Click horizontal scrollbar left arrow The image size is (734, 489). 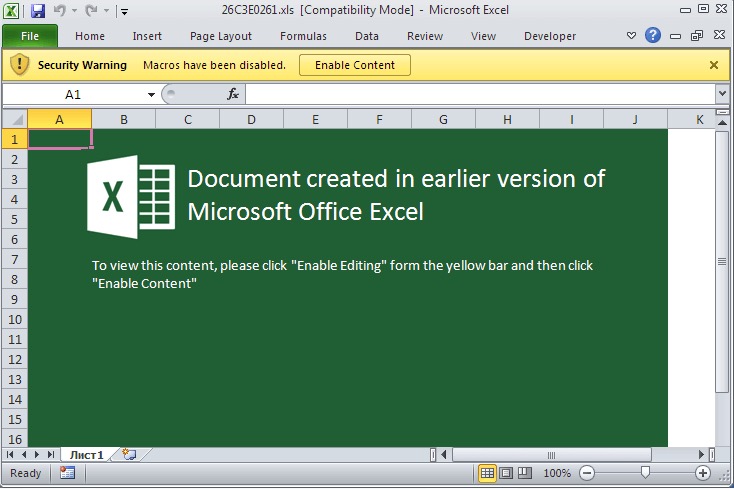click(x=444, y=454)
